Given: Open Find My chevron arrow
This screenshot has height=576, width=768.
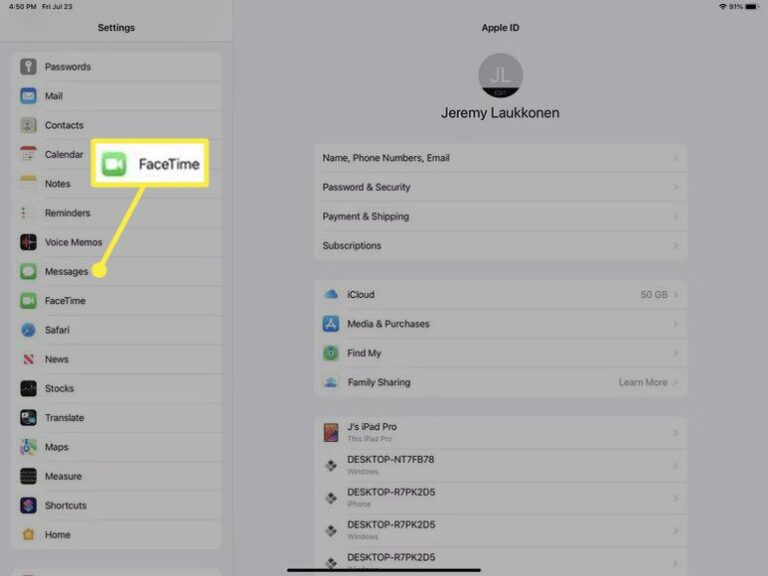Looking at the screenshot, I should [675, 353].
